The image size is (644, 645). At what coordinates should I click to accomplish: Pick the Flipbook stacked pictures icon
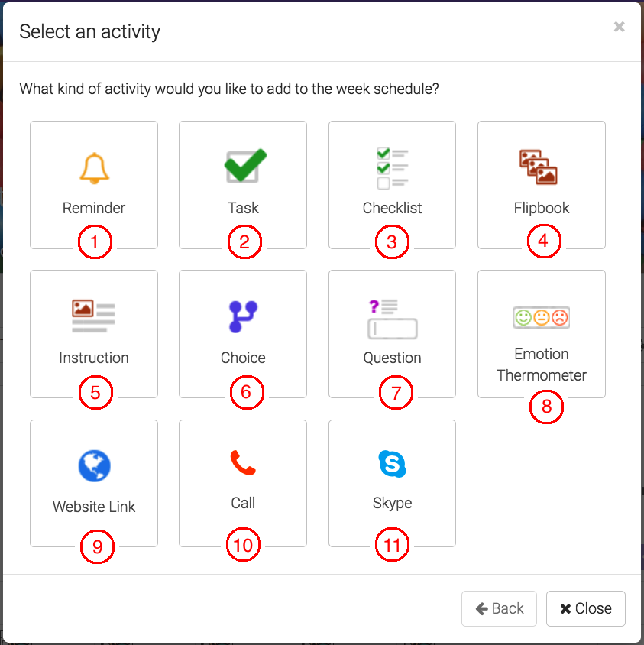539,167
